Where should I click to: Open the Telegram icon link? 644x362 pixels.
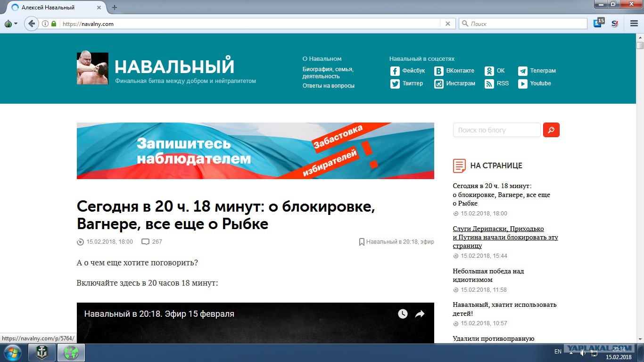(523, 71)
